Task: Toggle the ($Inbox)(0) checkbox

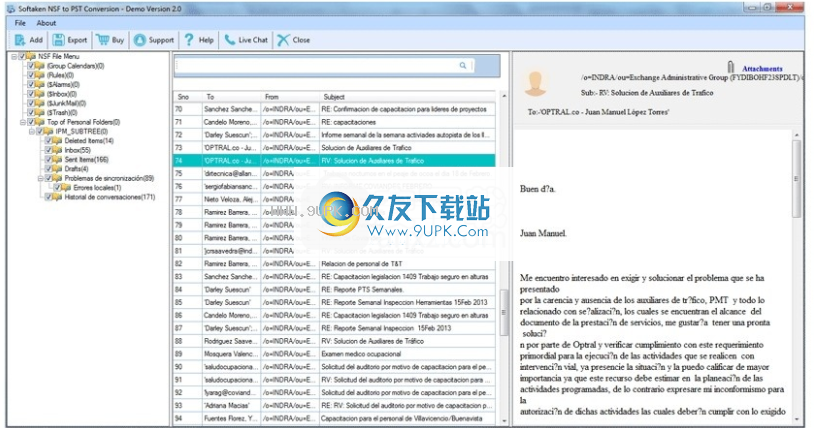Action: click(31, 94)
